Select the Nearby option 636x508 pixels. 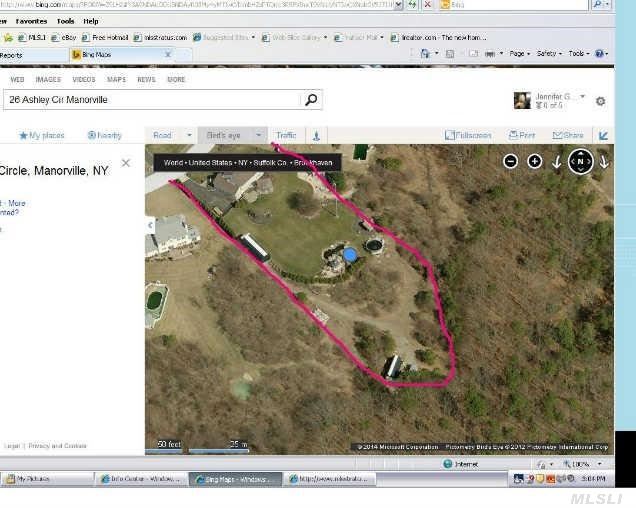tap(104, 135)
